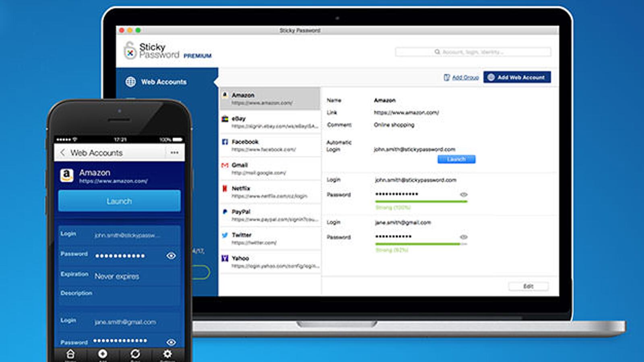Click the Facebook icon in account list

(x=225, y=142)
